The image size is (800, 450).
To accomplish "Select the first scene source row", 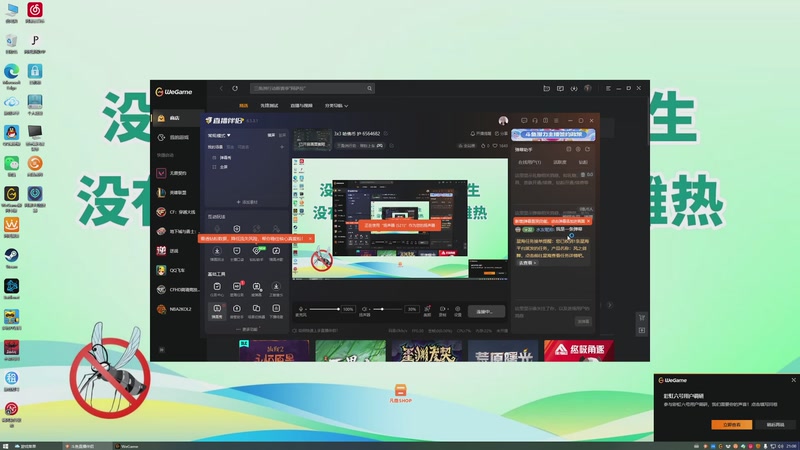I will click(x=247, y=158).
